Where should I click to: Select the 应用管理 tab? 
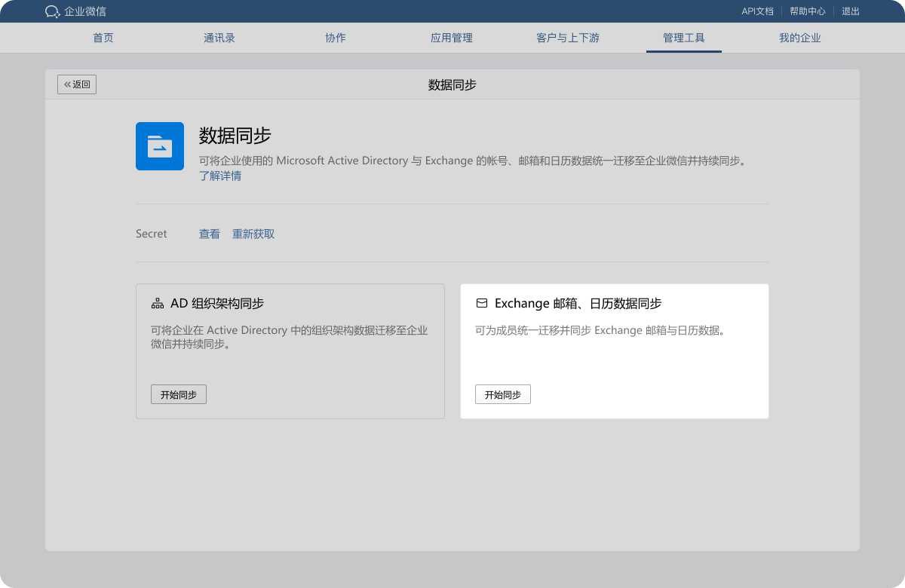tap(452, 38)
